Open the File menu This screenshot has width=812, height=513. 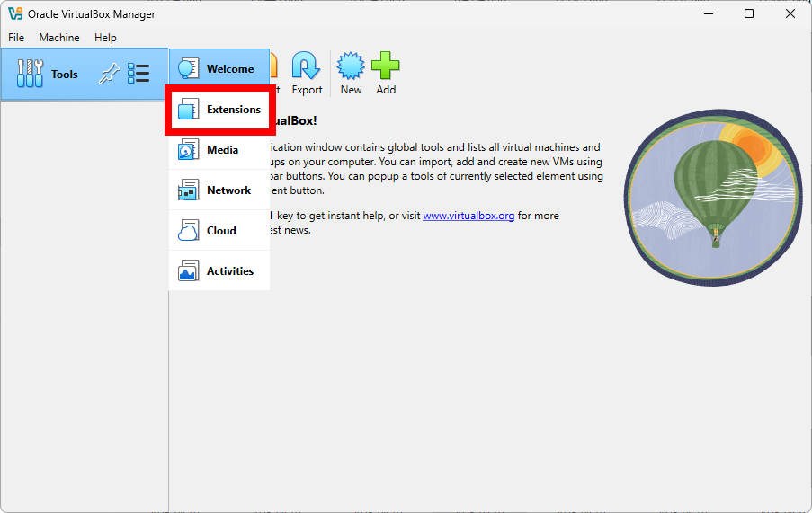[x=16, y=38]
